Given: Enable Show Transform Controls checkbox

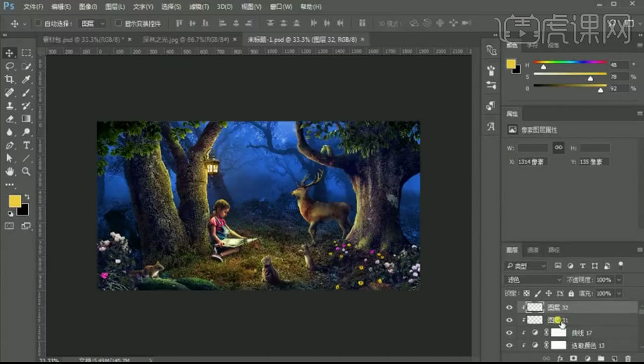Looking at the screenshot, I should tap(118, 23).
